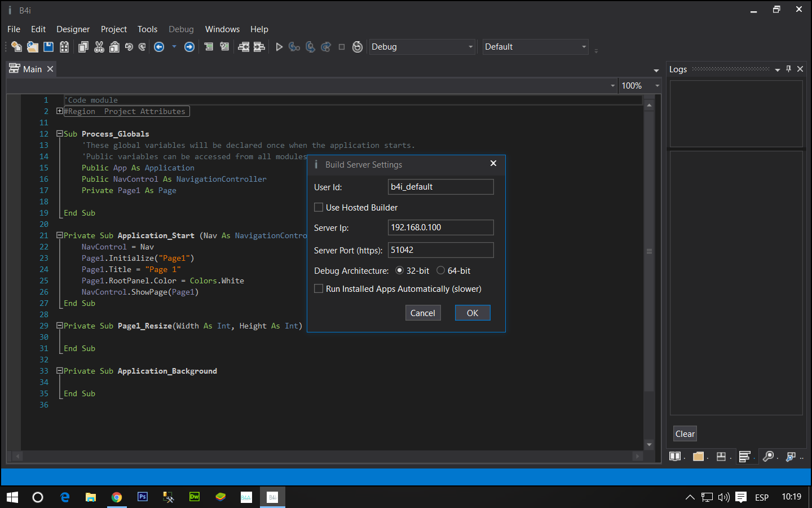
Task: Select the 64-bit debug architecture
Action: (441, 271)
